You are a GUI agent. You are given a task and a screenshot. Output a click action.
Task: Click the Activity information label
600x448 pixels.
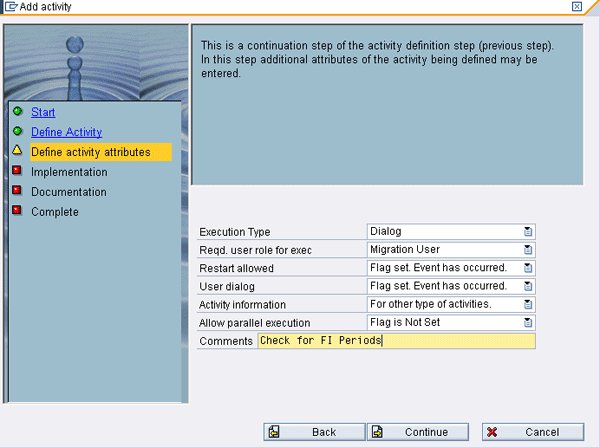243,305
